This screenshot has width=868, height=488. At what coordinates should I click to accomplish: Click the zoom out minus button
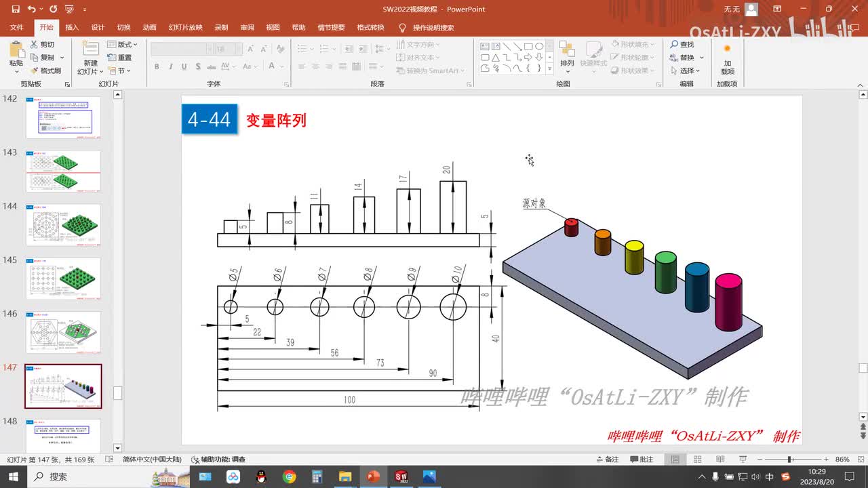(x=759, y=459)
